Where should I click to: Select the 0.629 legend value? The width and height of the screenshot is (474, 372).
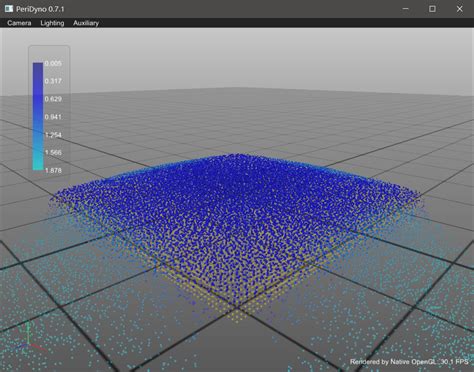coord(53,99)
